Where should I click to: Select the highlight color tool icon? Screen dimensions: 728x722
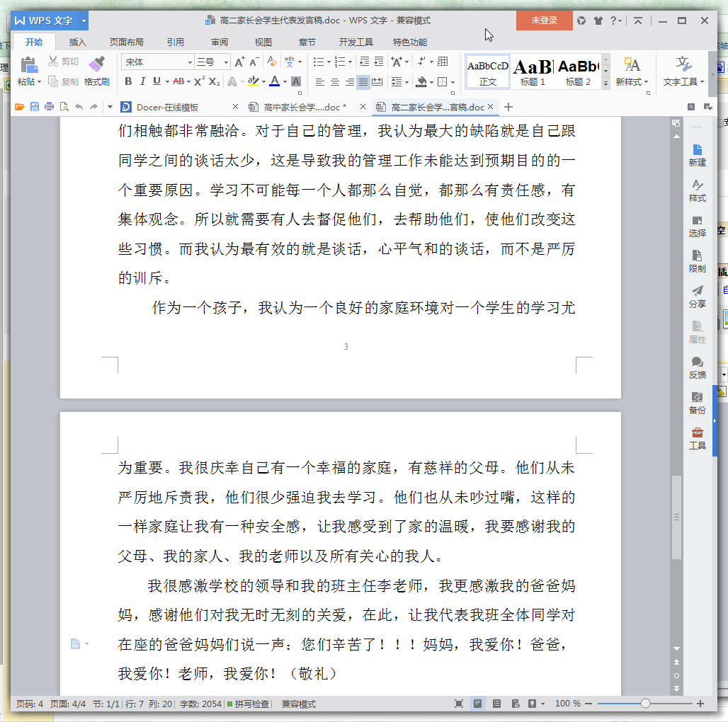[254, 81]
